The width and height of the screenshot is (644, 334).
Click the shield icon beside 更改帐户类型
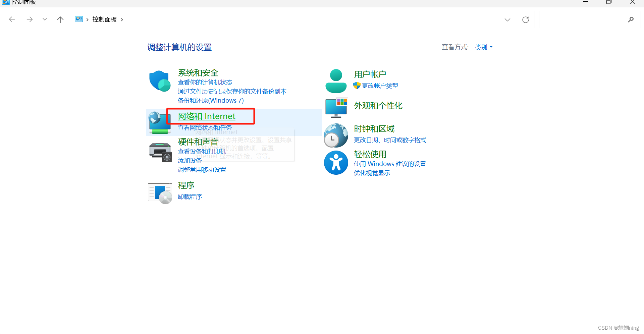(357, 86)
